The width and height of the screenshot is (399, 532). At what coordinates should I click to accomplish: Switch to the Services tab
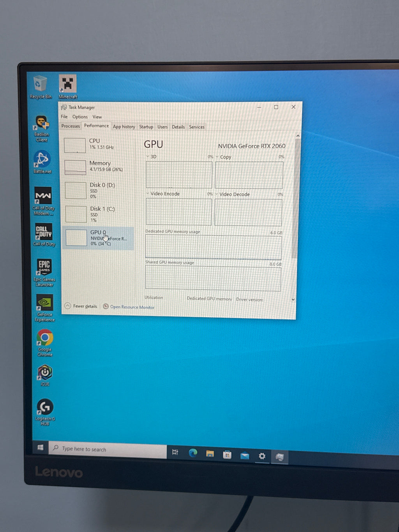pos(197,127)
